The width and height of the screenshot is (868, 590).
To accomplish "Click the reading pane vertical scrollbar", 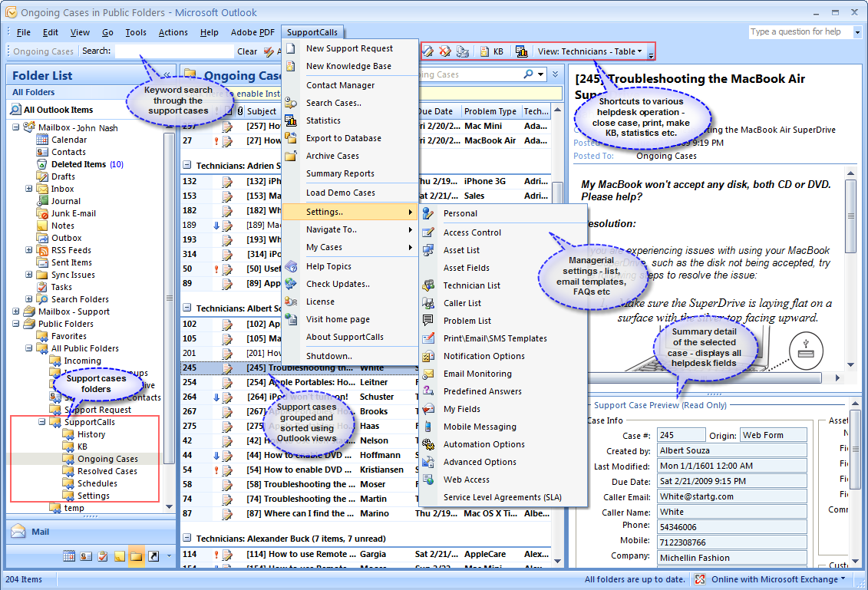I will pos(851,269).
